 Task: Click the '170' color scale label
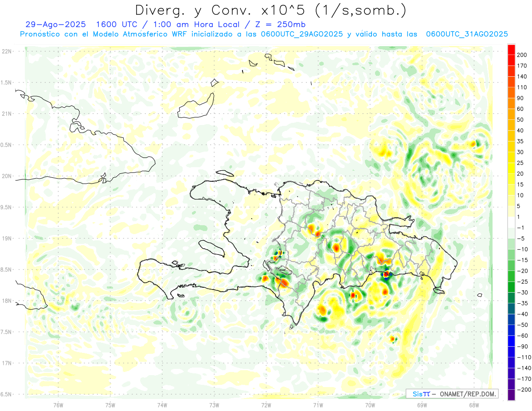point(522,66)
